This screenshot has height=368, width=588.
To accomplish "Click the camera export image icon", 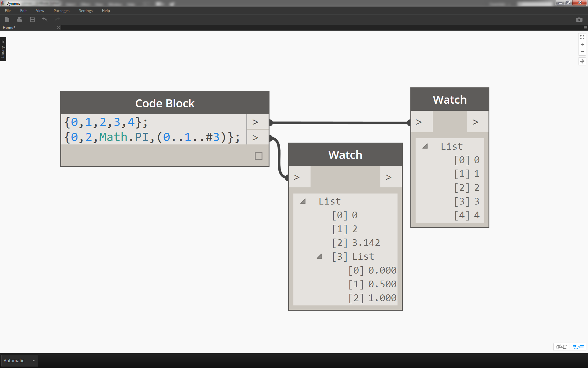I will click(x=579, y=20).
